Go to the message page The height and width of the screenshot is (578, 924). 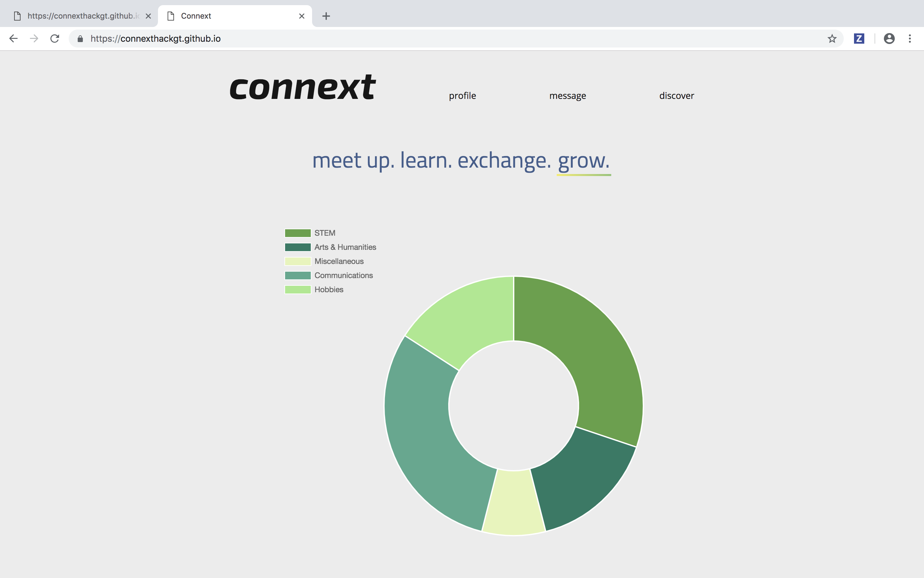coord(568,96)
